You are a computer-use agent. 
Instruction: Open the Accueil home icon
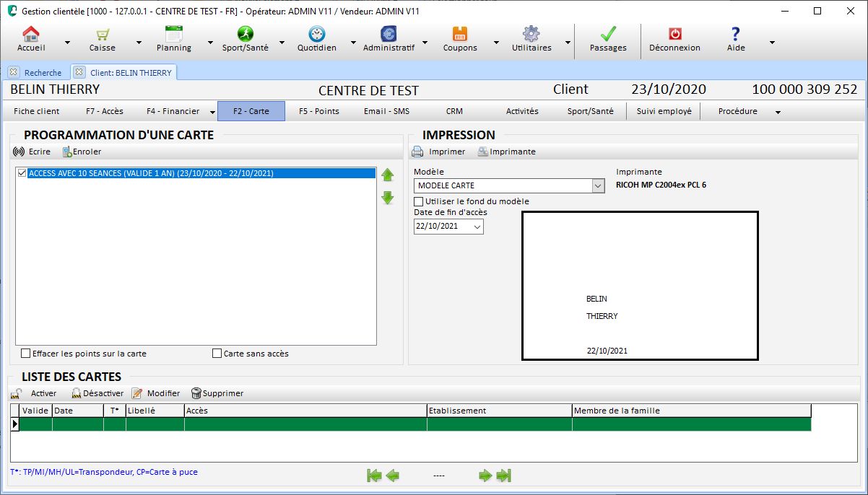(30, 34)
